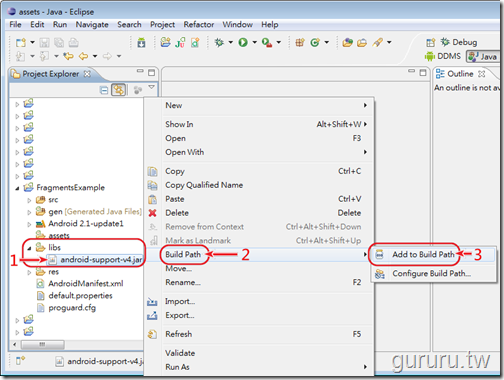
Task: Select Configure Build Path...
Action: (x=433, y=274)
